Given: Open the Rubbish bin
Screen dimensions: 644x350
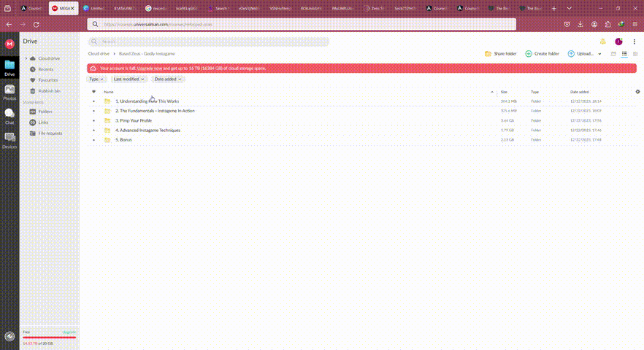Looking at the screenshot, I should (x=49, y=91).
